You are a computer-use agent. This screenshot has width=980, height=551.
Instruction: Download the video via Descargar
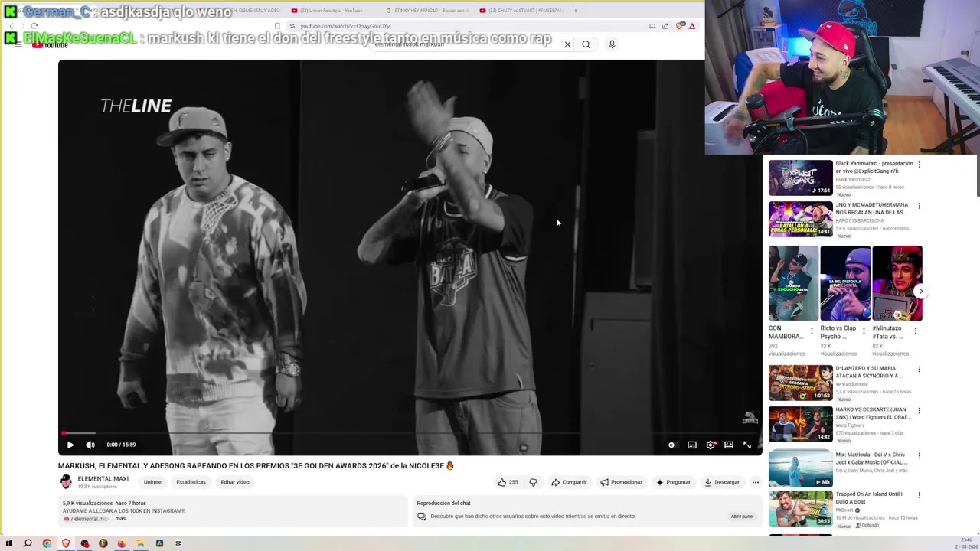(x=722, y=482)
